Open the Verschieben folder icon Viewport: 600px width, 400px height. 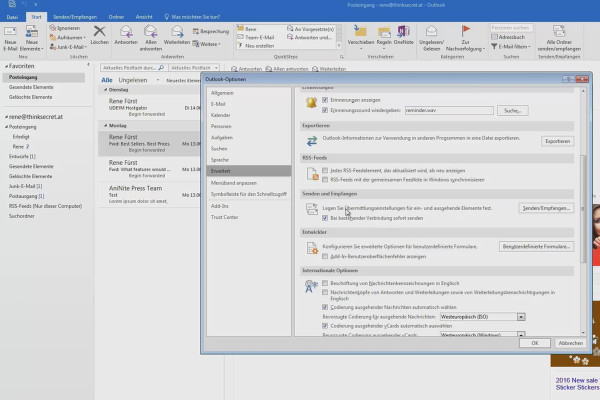pos(360,31)
